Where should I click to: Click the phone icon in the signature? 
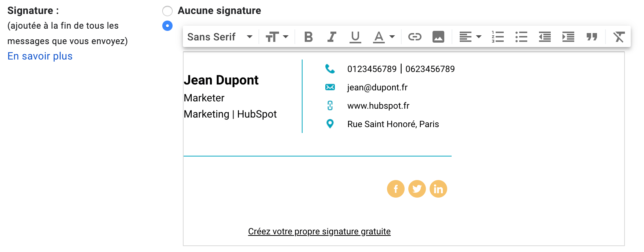[330, 69]
